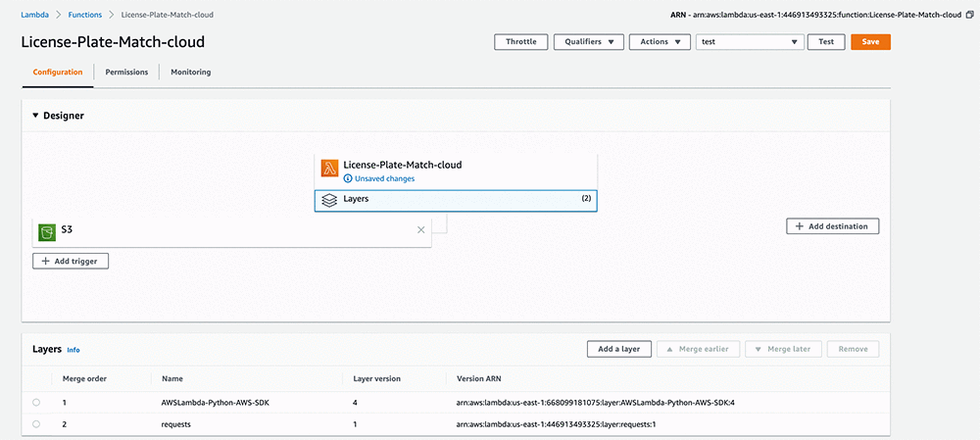Click the ARN of AWSLambda-Python-AWS-SDK layer
Image resolution: width=980 pixels, height=440 pixels.
(596, 403)
